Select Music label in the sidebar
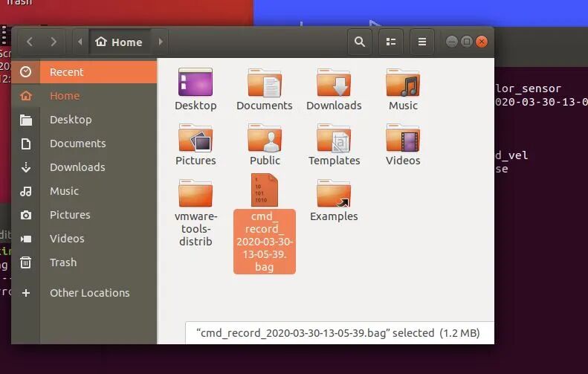The height and width of the screenshot is (374, 588). (x=64, y=191)
